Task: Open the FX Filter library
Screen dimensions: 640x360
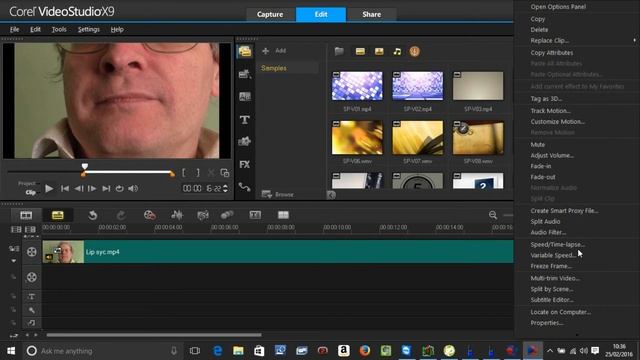Action: [244, 164]
